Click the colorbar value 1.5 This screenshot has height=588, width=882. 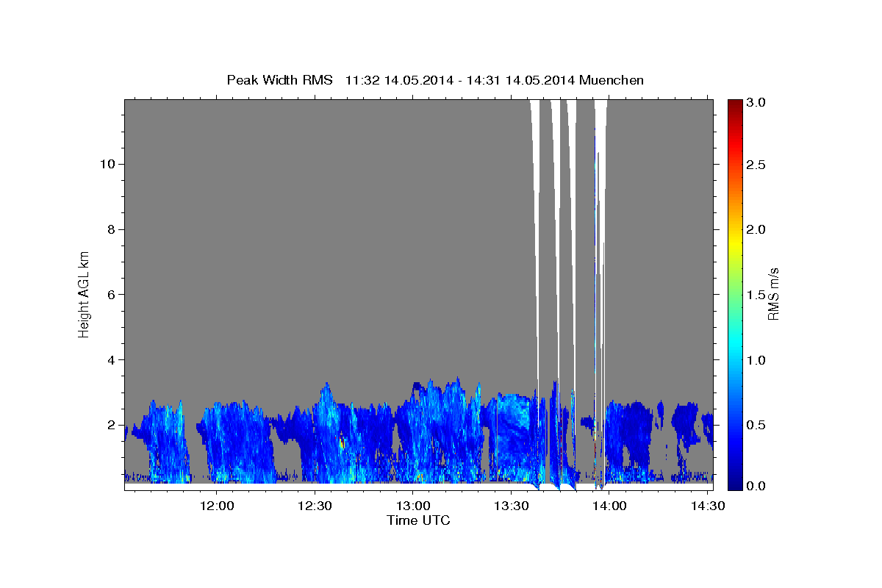(x=756, y=295)
